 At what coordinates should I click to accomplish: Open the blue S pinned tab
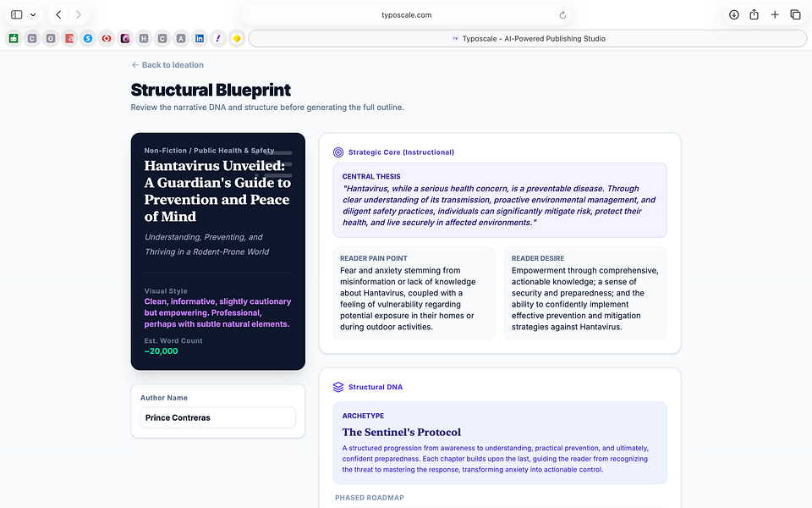tap(88, 38)
